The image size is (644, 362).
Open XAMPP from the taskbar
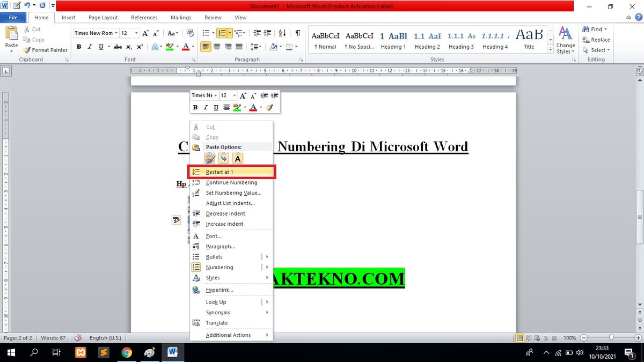pos(81,352)
